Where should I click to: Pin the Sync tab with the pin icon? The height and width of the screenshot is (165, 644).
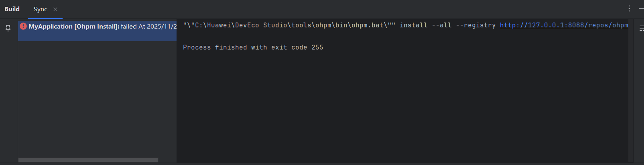8,28
